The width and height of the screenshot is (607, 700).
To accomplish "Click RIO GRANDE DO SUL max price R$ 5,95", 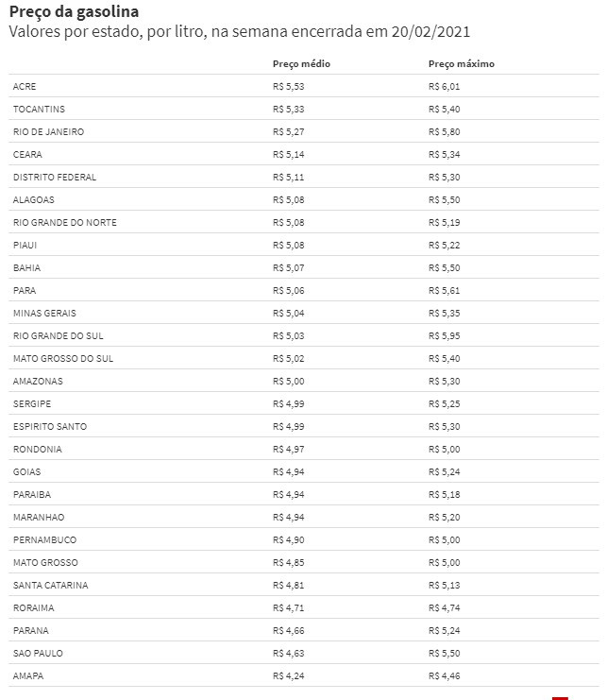I will 445,336.
